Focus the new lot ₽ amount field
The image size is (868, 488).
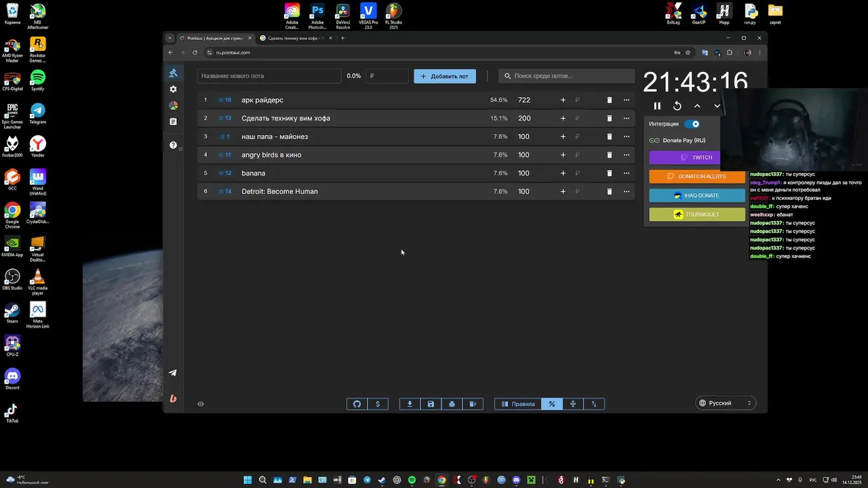coord(387,76)
